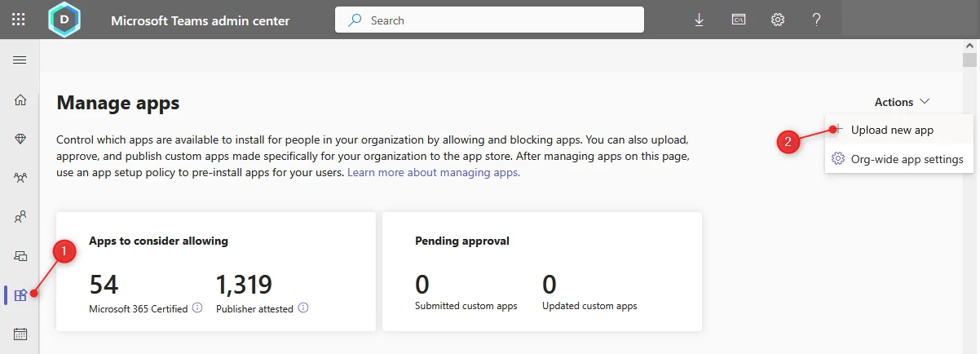The width and height of the screenshot is (980, 354).
Task: Click the Submitted custom apps count
Action: point(422,285)
